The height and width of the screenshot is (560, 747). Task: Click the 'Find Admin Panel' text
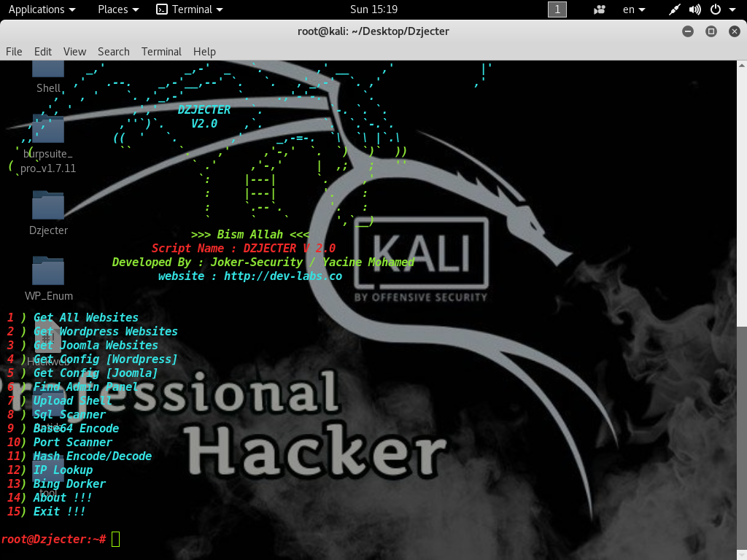point(85,386)
